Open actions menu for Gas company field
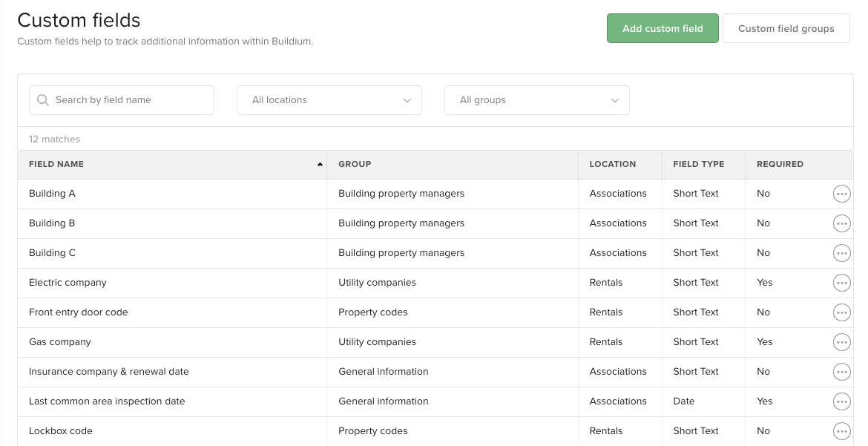The width and height of the screenshot is (868, 446). pyautogui.click(x=841, y=342)
